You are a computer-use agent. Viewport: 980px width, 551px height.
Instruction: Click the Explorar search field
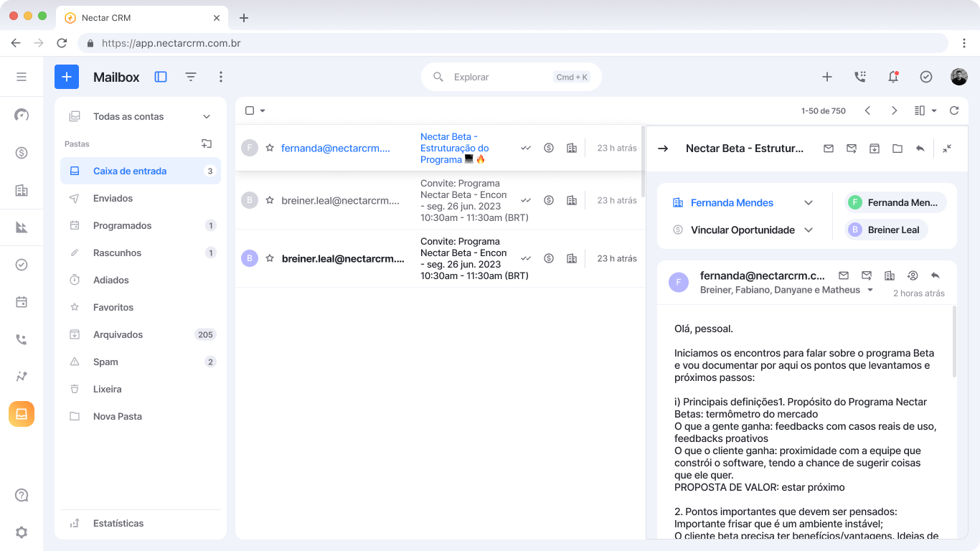point(511,77)
